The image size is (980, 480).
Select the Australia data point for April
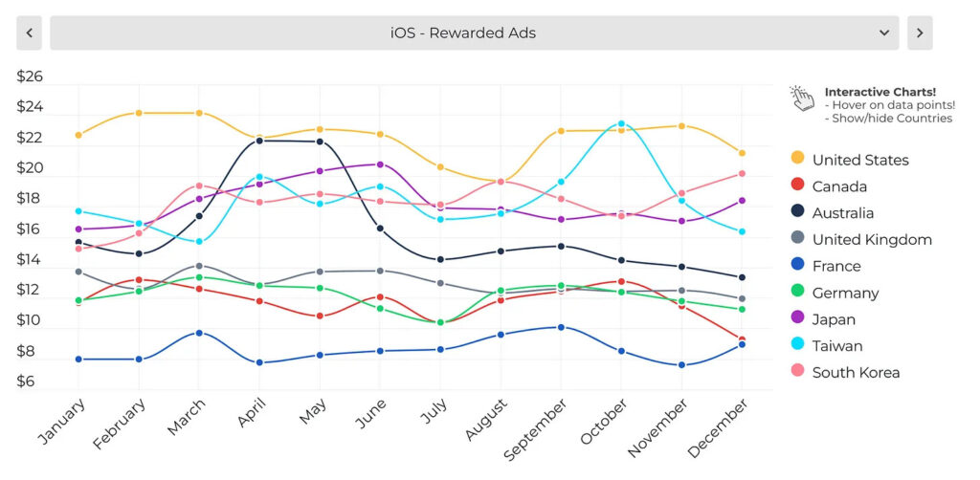pyautogui.click(x=259, y=141)
